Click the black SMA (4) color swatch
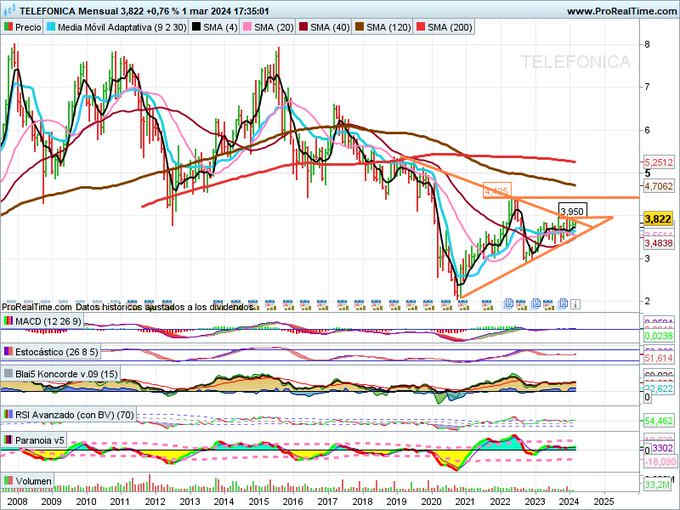The height and width of the screenshot is (510, 680). pyautogui.click(x=196, y=27)
